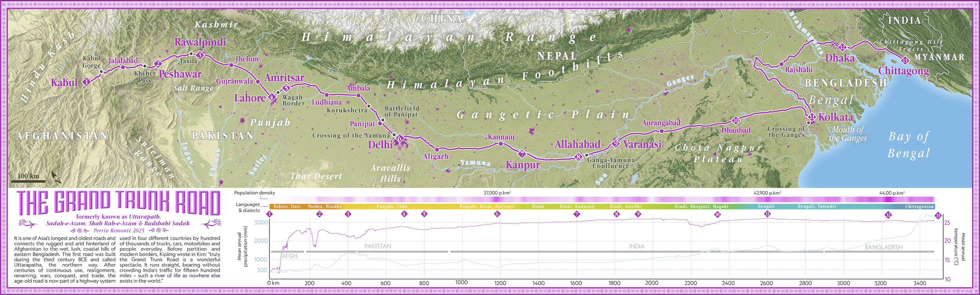
Task: Click the 'Ganga-Yamuna Confluence' map label
Action: pyautogui.click(x=611, y=163)
